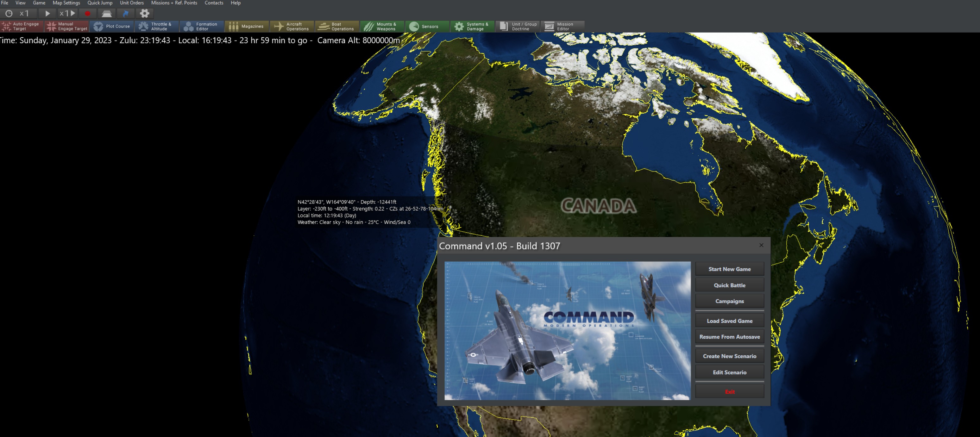Open the View menu

tap(21, 3)
